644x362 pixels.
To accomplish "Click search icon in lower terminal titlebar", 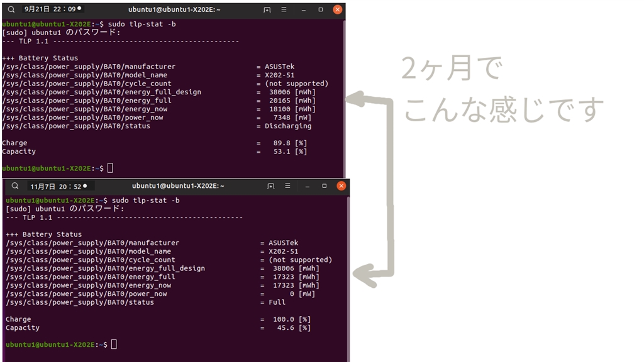I will coord(15,186).
